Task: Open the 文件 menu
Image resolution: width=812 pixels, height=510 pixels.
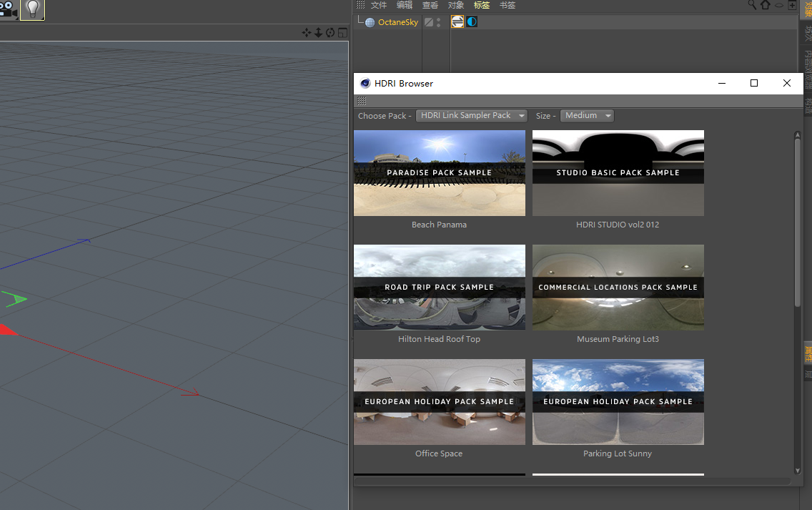Action: 379,5
